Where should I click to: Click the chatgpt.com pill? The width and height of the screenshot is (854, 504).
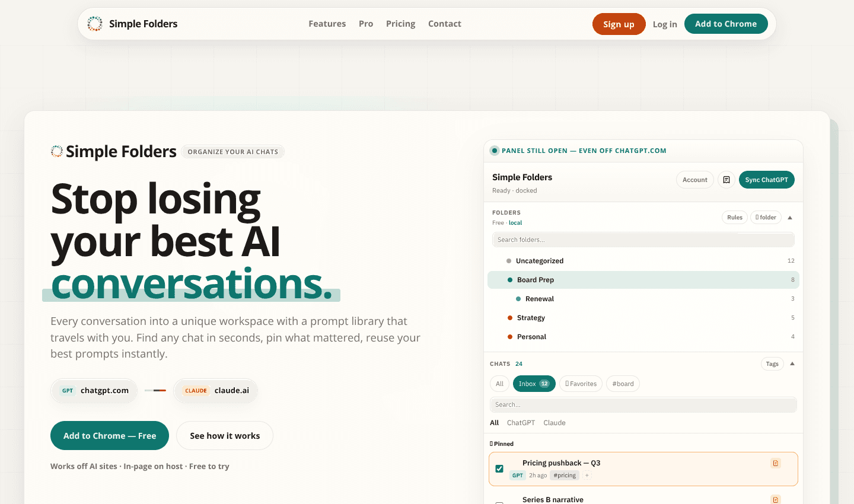pyautogui.click(x=94, y=391)
